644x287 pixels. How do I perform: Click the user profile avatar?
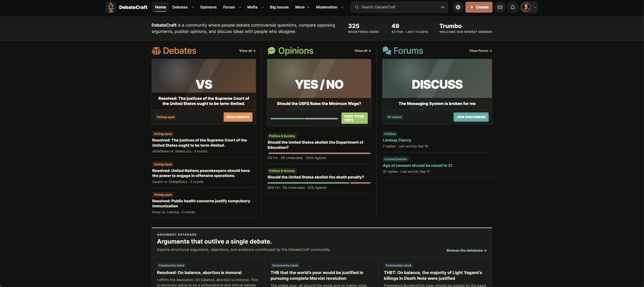(x=526, y=7)
